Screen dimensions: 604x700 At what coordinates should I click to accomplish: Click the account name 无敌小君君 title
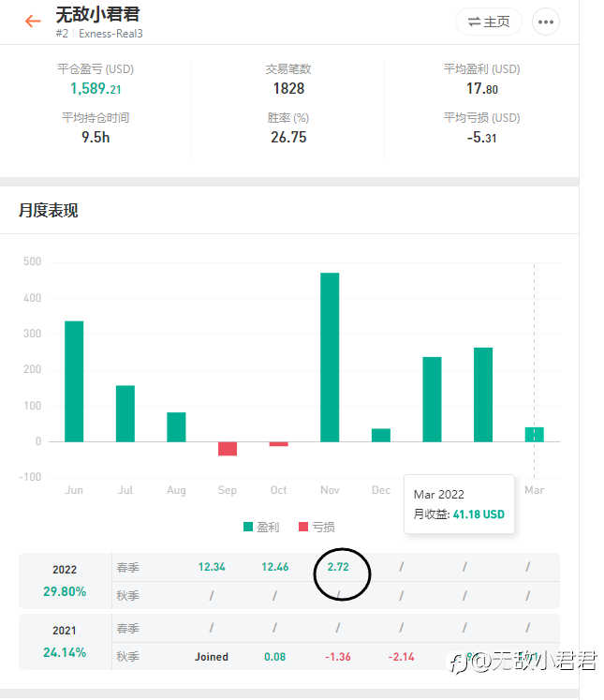click(x=97, y=15)
